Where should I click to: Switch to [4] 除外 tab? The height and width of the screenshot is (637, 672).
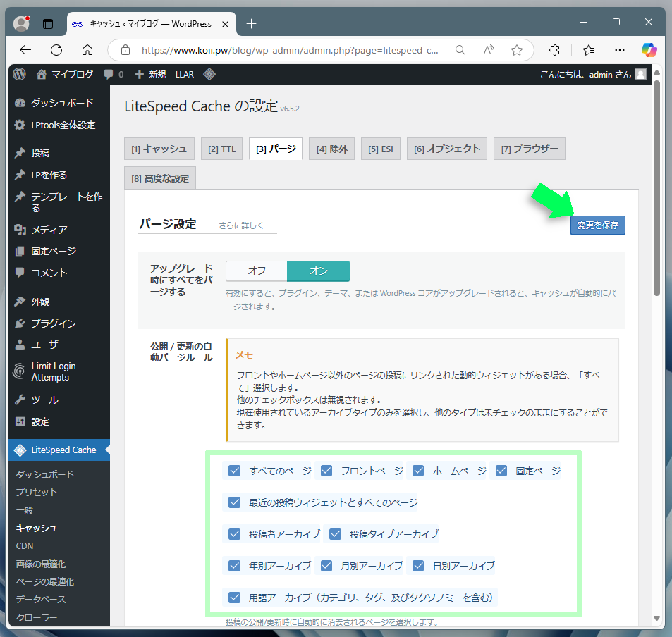click(331, 149)
